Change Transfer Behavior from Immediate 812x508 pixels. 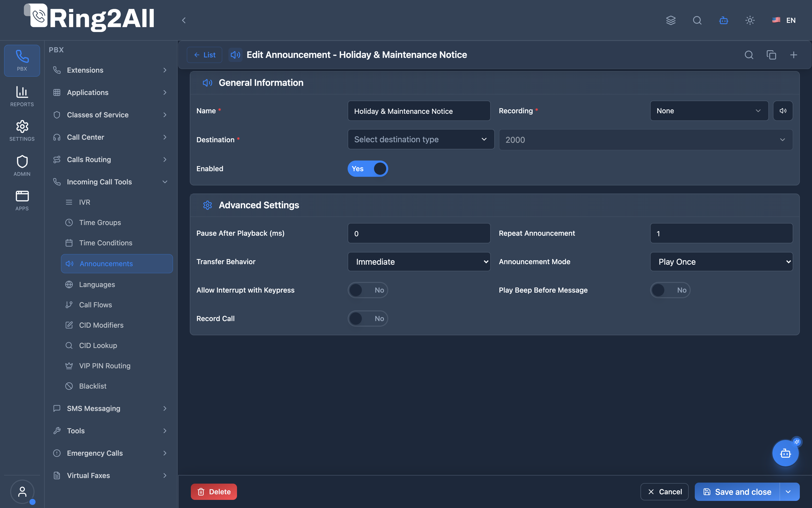pyautogui.click(x=419, y=262)
